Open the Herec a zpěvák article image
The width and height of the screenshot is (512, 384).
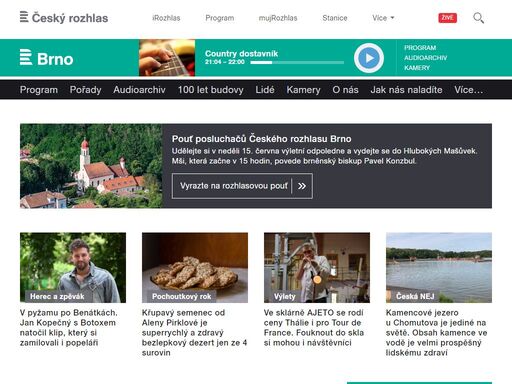tap(73, 268)
